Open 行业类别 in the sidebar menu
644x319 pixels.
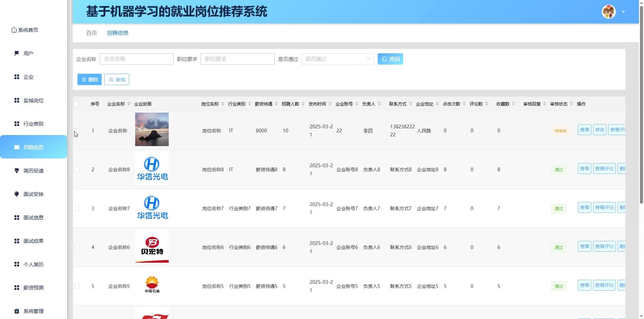point(33,124)
